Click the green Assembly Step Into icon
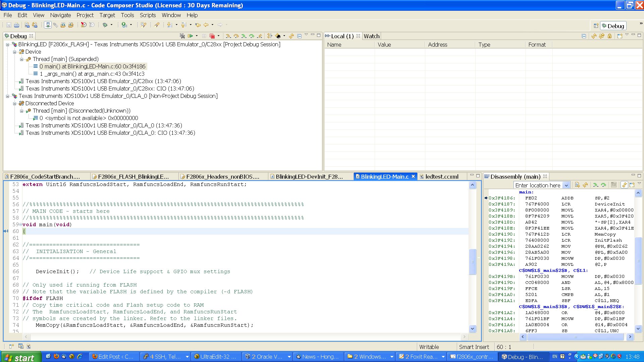 tap(244, 36)
